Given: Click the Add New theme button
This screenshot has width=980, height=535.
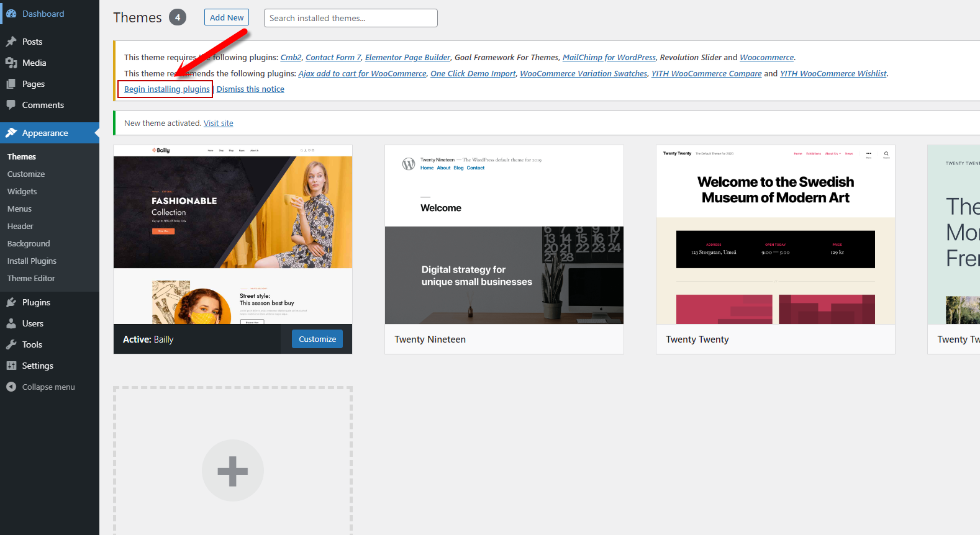Looking at the screenshot, I should pyautogui.click(x=227, y=17).
